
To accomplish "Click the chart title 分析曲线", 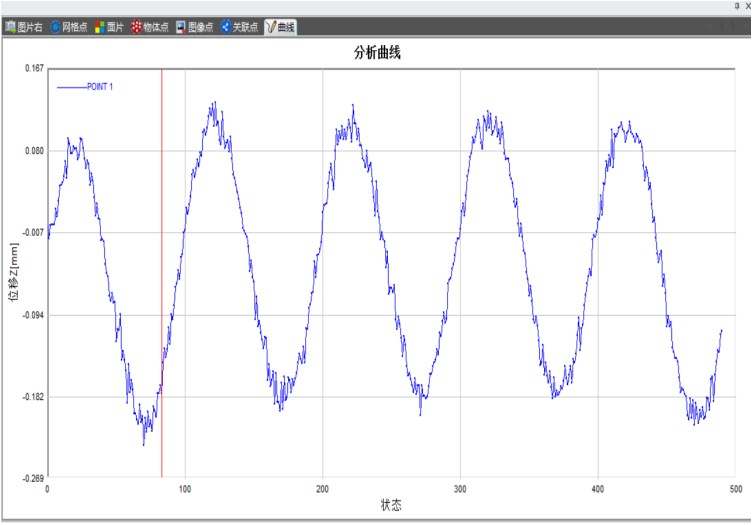I will point(377,52).
